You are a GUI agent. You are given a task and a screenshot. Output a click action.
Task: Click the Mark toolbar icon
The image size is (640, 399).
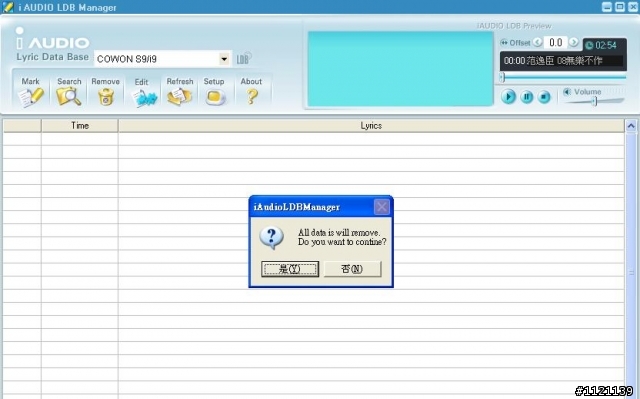pos(31,97)
